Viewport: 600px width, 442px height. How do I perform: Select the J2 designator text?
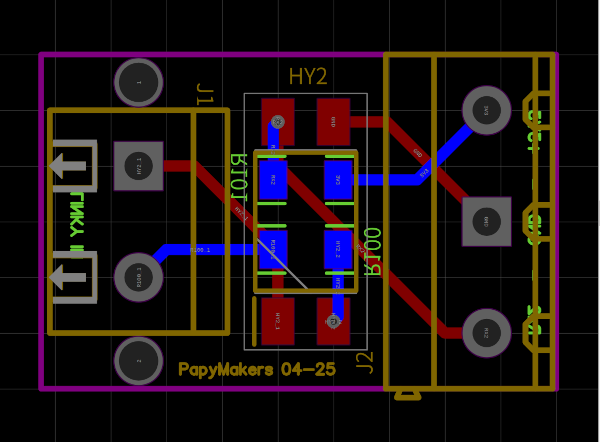(x=365, y=363)
